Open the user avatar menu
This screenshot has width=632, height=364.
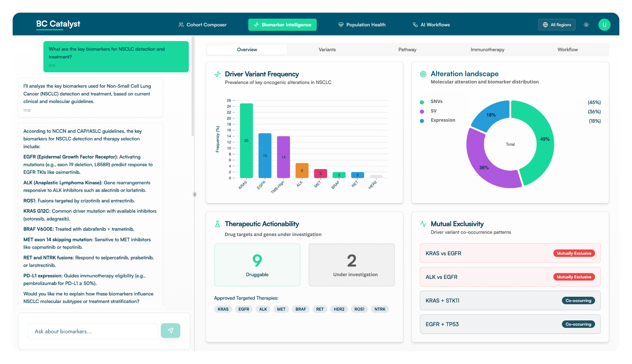604,25
